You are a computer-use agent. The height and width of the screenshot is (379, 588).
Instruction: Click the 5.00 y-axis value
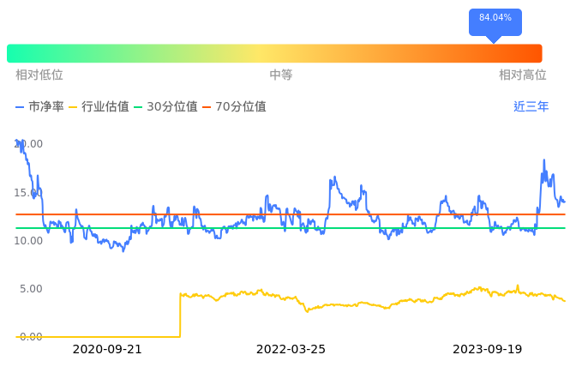tap(31, 288)
